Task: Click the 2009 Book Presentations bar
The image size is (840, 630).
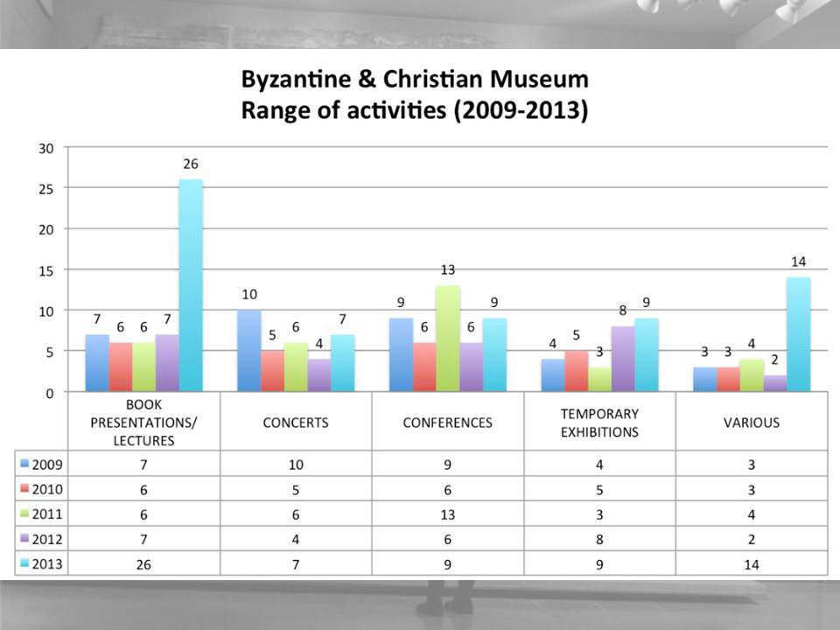Action: coord(97,362)
